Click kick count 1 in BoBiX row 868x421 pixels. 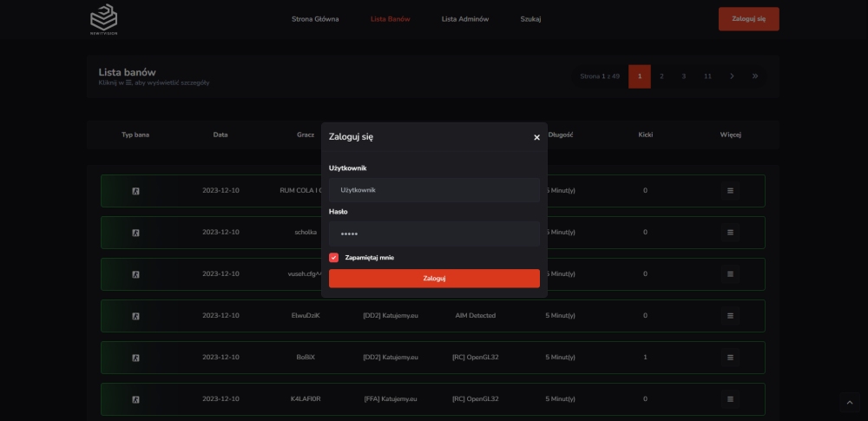tap(645, 358)
